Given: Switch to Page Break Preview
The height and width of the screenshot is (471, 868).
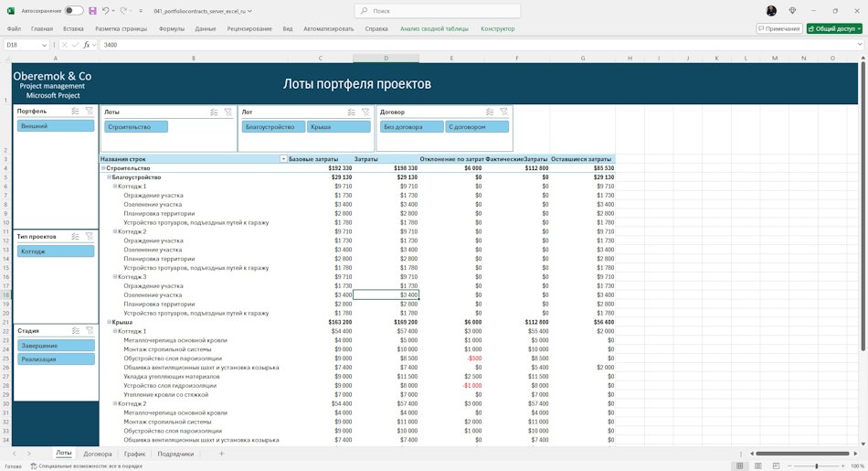Looking at the screenshot, I should pyautogui.click(x=776, y=466).
